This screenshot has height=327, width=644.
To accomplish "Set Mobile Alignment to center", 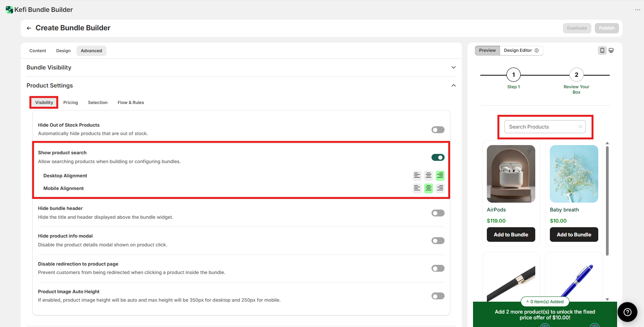I will tap(428, 188).
